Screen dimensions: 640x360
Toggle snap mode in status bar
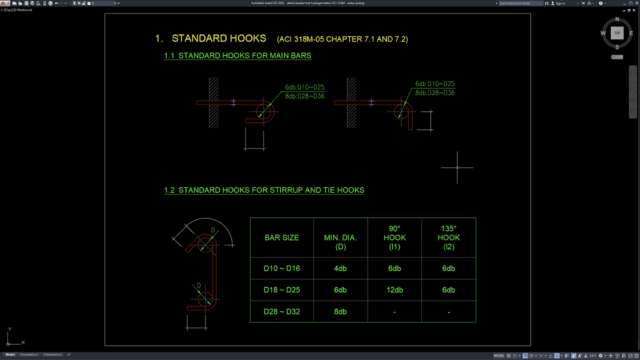pyautogui.click(x=515, y=356)
